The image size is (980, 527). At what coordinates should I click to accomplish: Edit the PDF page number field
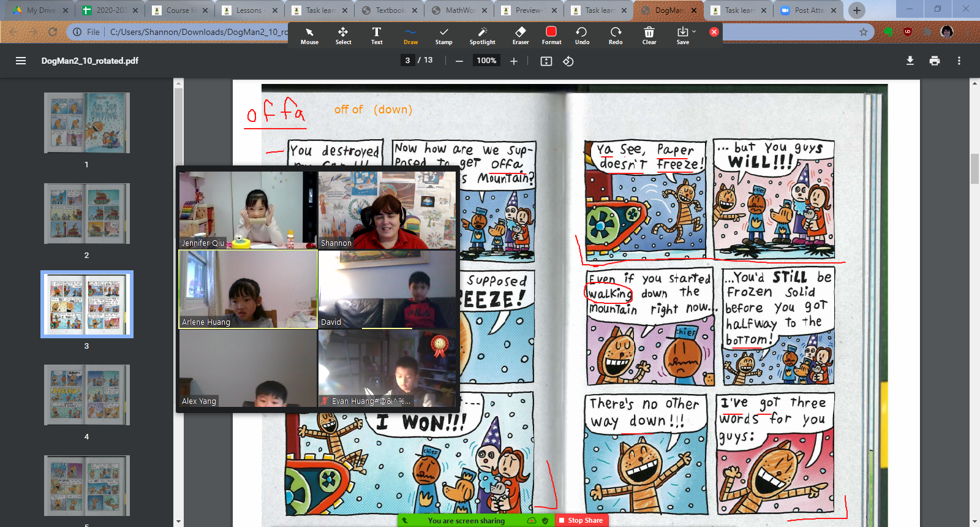(x=407, y=60)
